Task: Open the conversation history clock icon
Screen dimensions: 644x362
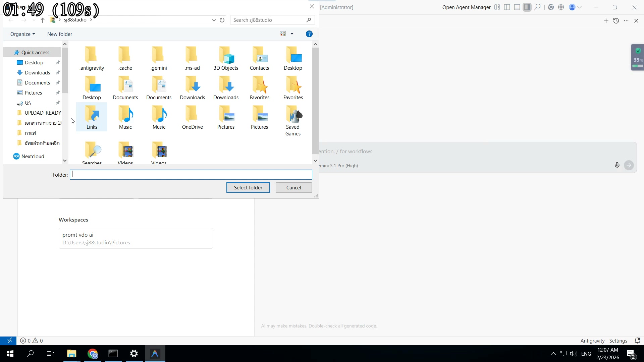Action: pyautogui.click(x=616, y=21)
